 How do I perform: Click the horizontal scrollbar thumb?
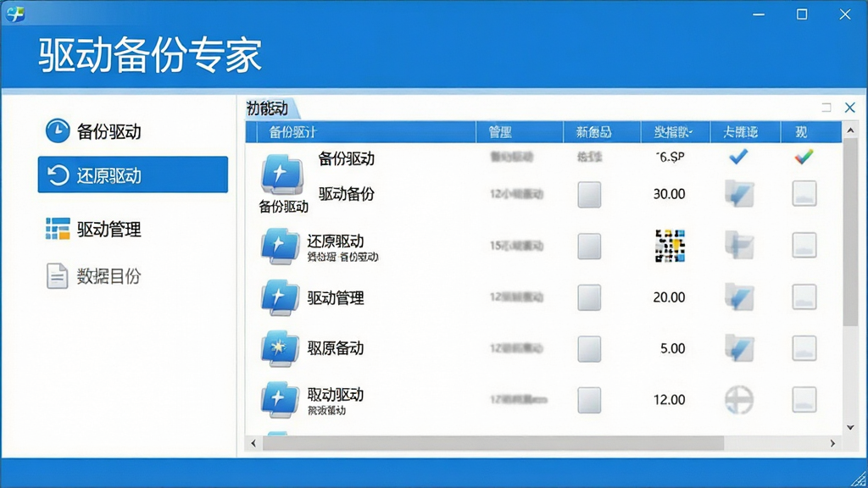[493, 443]
